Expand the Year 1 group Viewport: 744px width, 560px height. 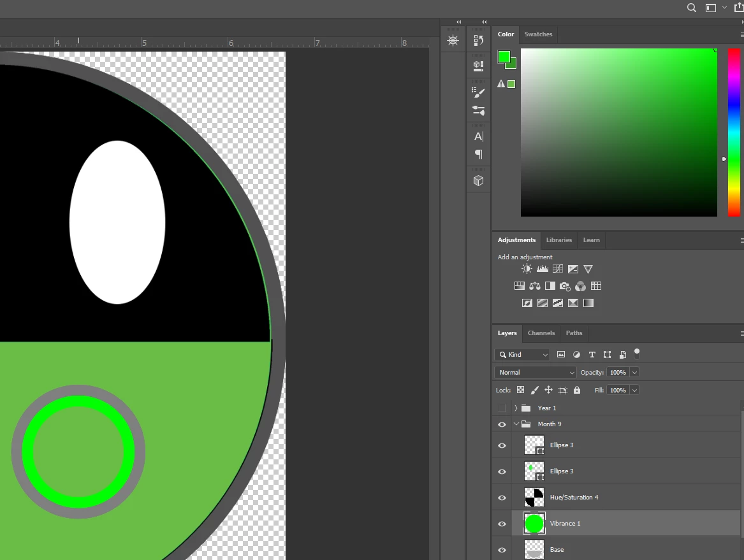516,408
